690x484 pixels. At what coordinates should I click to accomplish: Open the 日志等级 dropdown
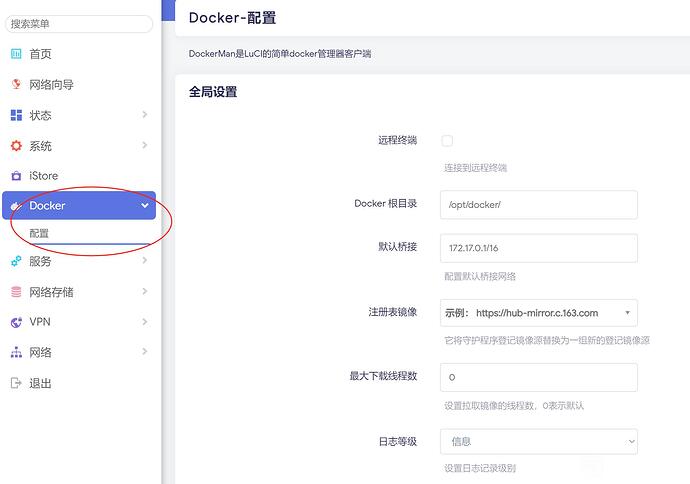(x=538, y=441)
